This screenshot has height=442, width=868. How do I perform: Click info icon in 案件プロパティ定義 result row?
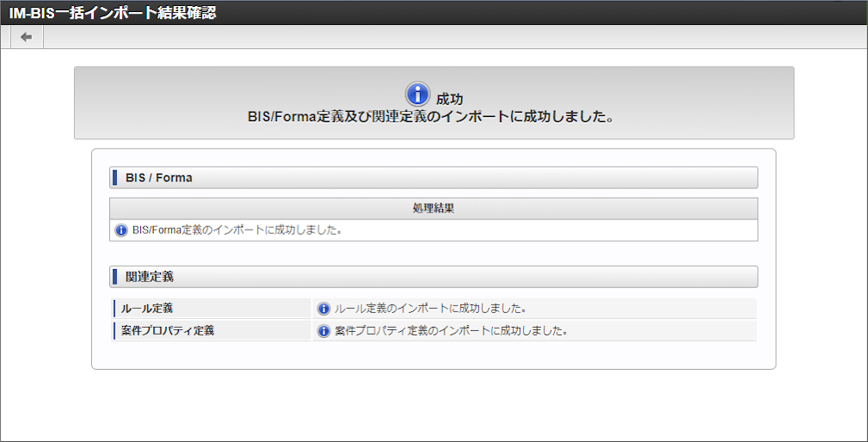(x=323, y=331)
